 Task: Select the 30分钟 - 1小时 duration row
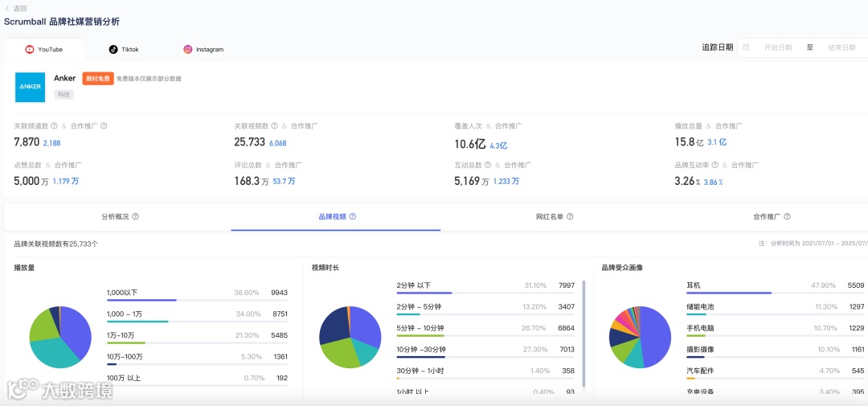click(485, 372)
